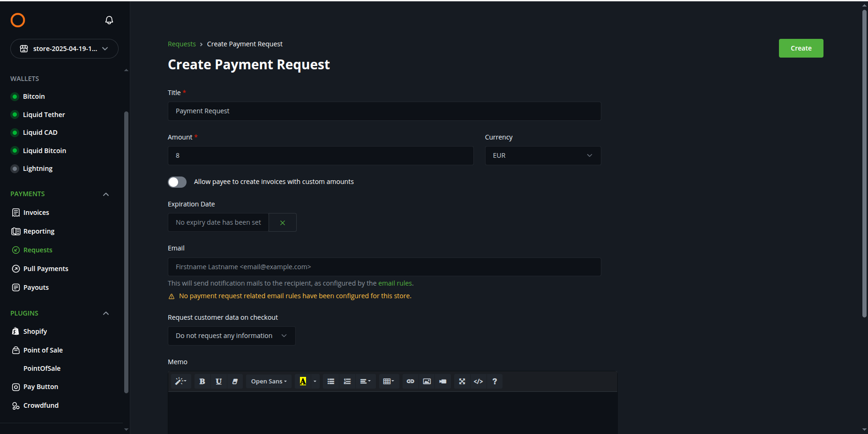Open the text color picker arrow
The width and height of the screenshot is (868, 434).
click(315, 382)
